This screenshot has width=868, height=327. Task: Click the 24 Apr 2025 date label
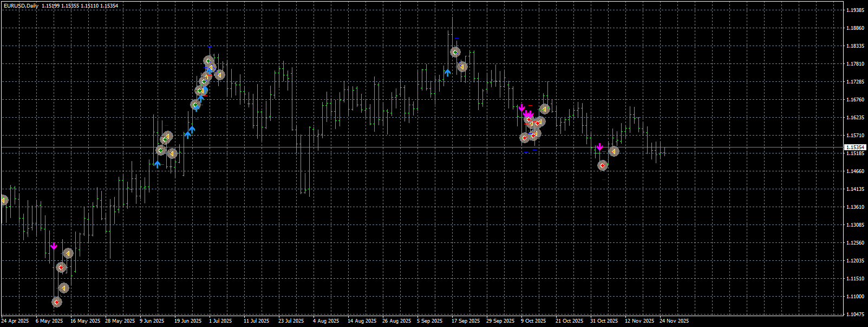[x=15, y=321]
